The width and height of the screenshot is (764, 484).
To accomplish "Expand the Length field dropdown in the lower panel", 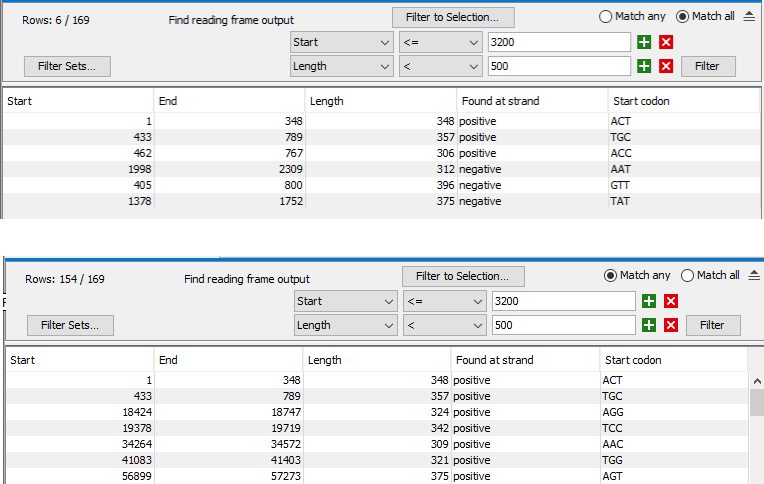I will tap(389, 325).
